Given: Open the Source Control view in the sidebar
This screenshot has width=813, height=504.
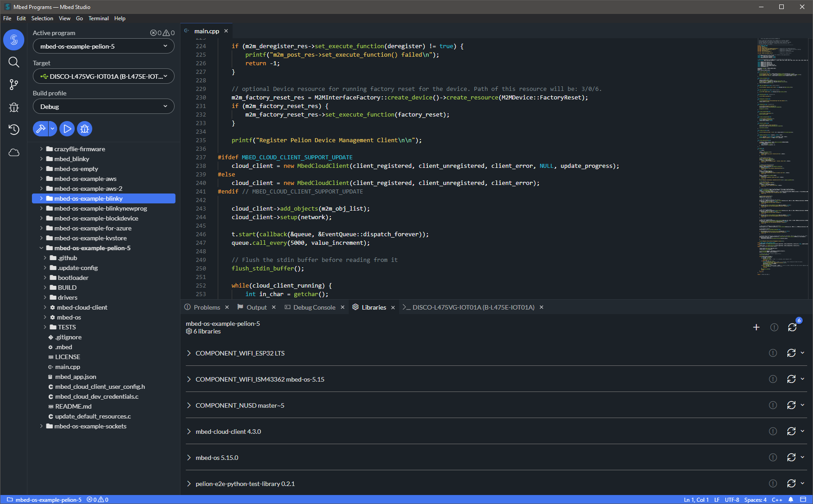Looking at the screenshot, I should point(14,85).
